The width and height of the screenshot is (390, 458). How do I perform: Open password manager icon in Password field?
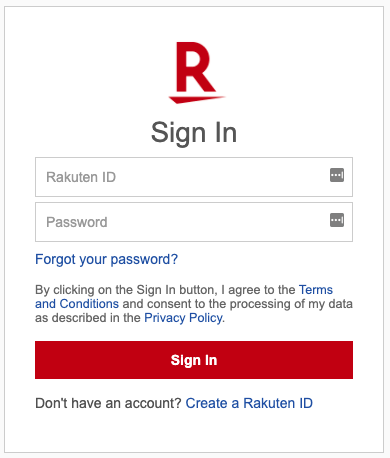point(337,220)
